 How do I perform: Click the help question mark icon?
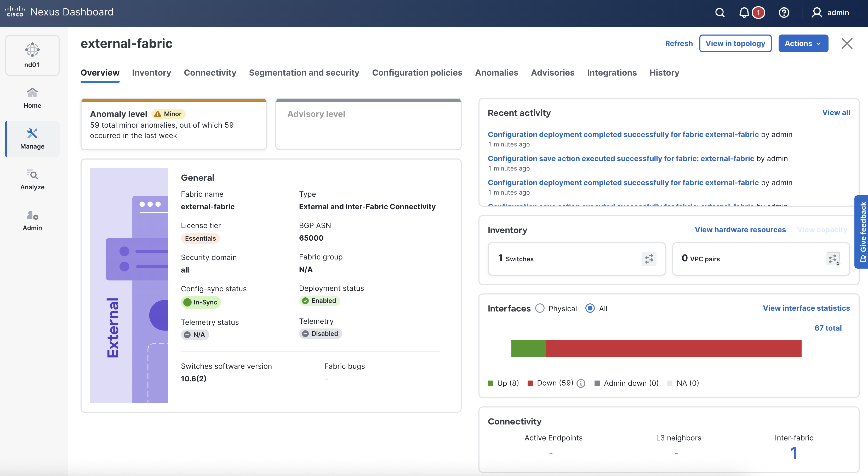[x=784, y=13]
